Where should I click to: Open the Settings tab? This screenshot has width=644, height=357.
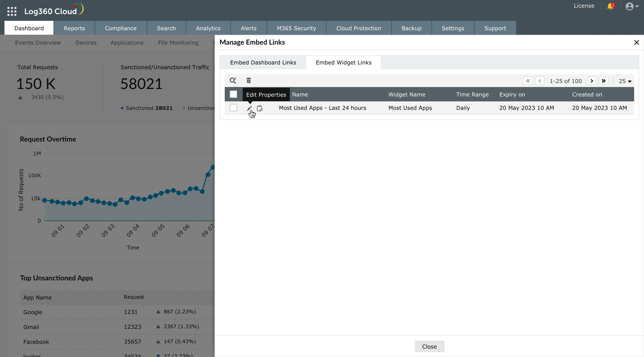click(453, 28)
